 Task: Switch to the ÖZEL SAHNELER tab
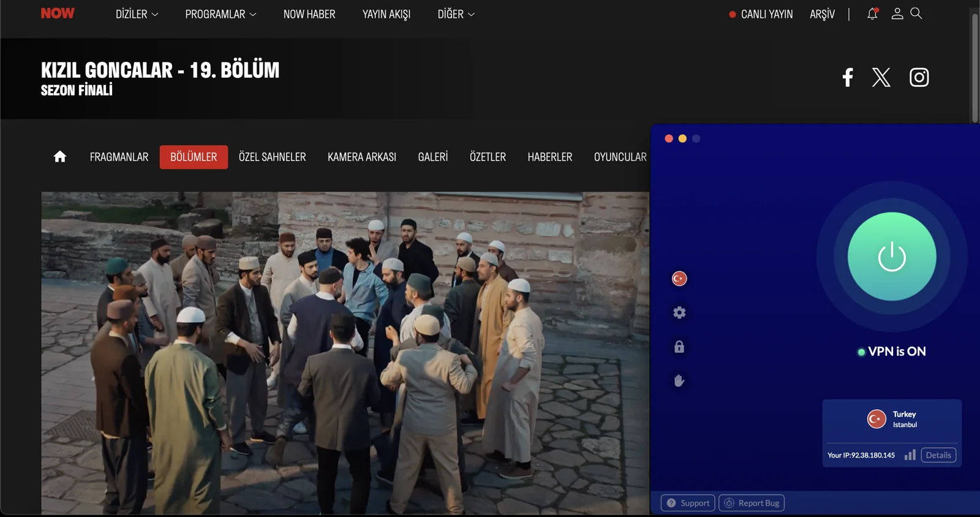[272, 157]
